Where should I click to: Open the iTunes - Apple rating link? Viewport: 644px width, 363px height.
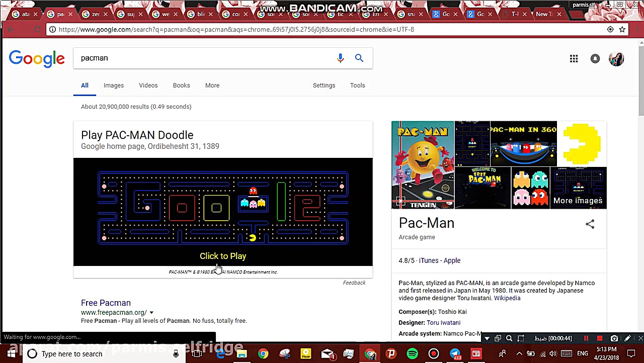(x=440, y=260)
